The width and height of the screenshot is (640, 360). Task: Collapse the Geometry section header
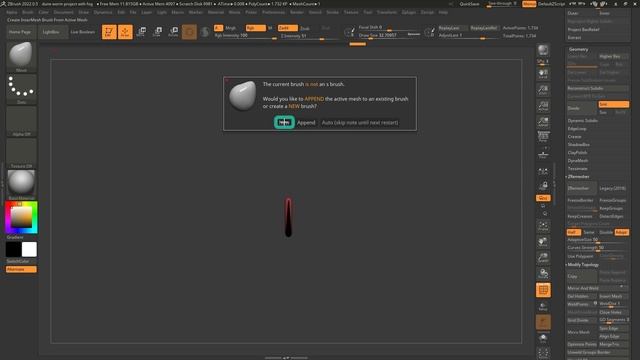point(578,49)
